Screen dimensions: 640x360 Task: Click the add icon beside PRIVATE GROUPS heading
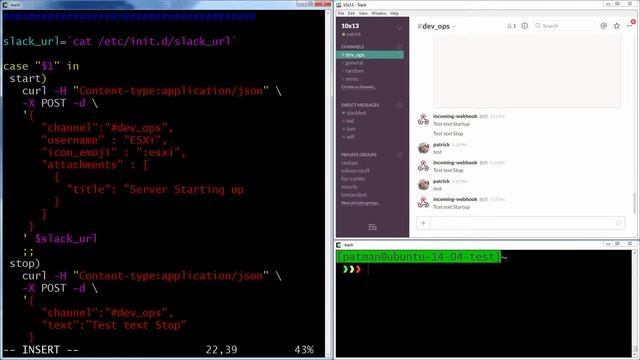coord(400,155)
